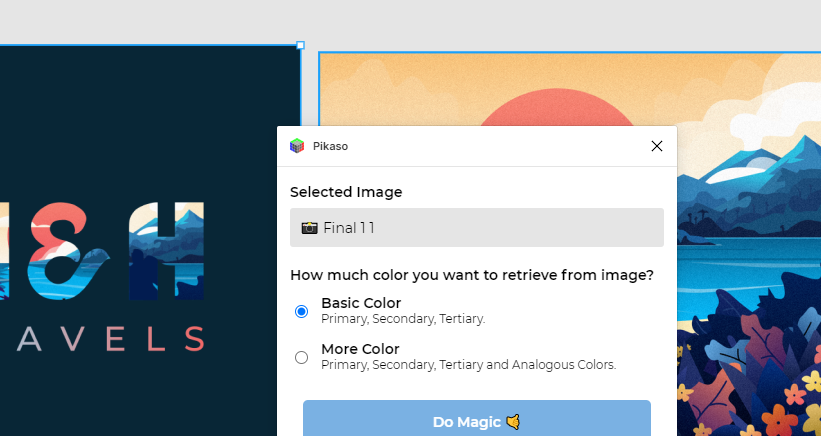Click the Pikaso cube logo icon
This screenshot has height=436, width=821.
coord(297,146)
